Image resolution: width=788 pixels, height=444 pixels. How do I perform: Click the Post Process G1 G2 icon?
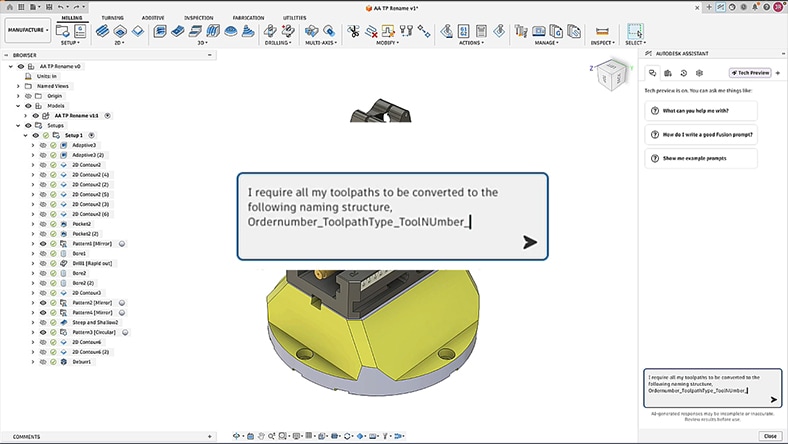point(464,31)
